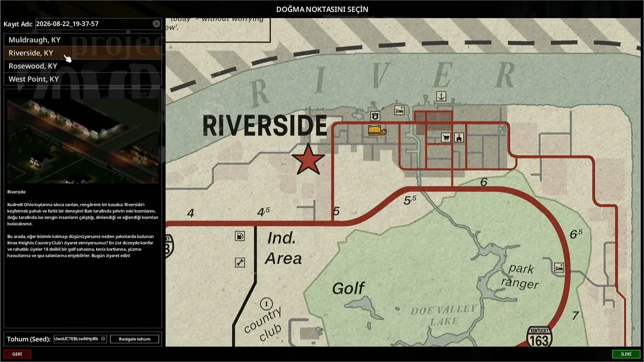Click the police badge icon on the map
Screen dimensions: 644x362
pyautogui.click(x=375, y=117)
